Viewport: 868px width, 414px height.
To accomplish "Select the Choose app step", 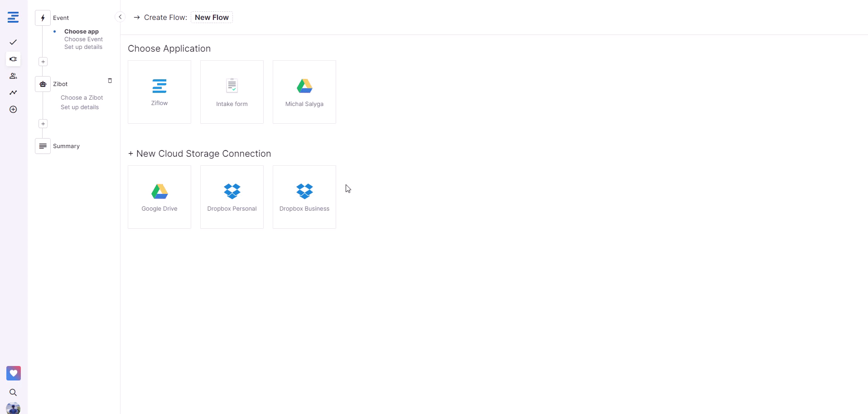I will (82, 31).
